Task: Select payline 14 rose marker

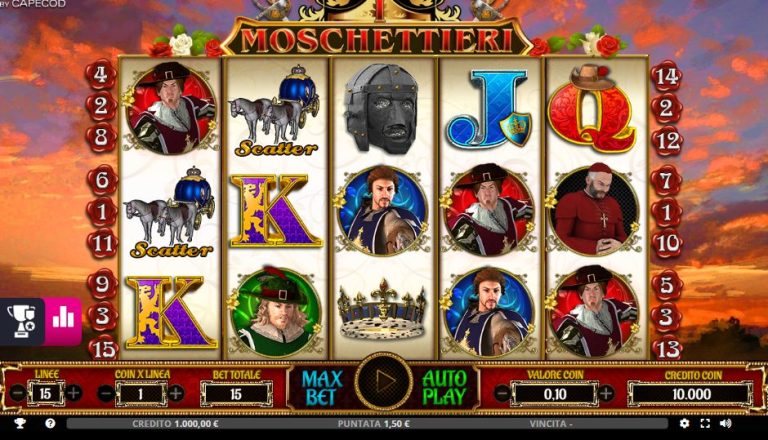Action: (x=667, y=75)
